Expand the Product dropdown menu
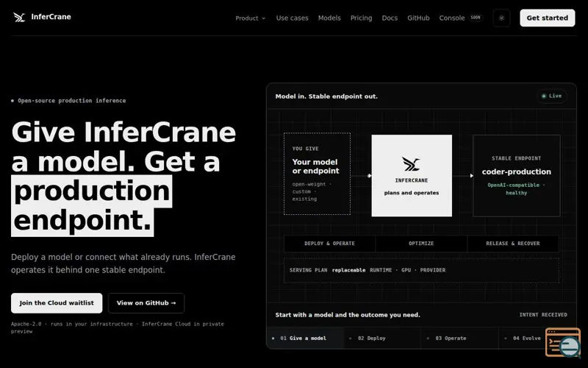Viewport: 588px width, 368px height. tap(250, 18)
